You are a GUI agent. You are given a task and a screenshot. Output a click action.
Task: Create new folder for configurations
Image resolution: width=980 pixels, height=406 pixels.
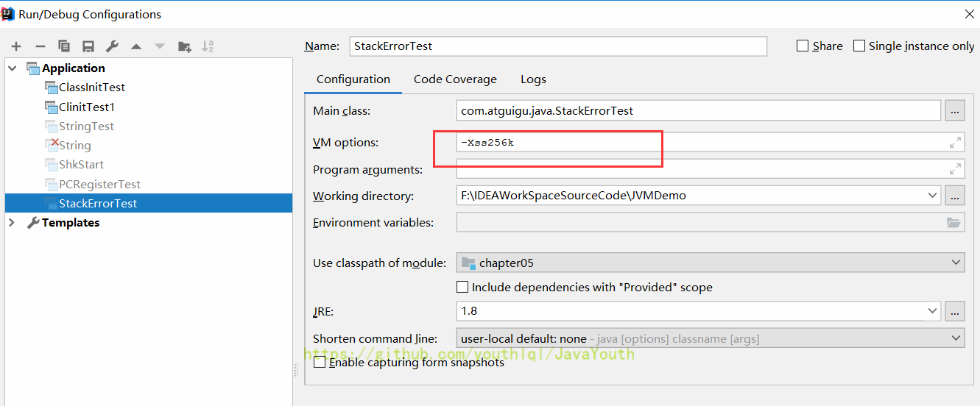coord(184,46)
